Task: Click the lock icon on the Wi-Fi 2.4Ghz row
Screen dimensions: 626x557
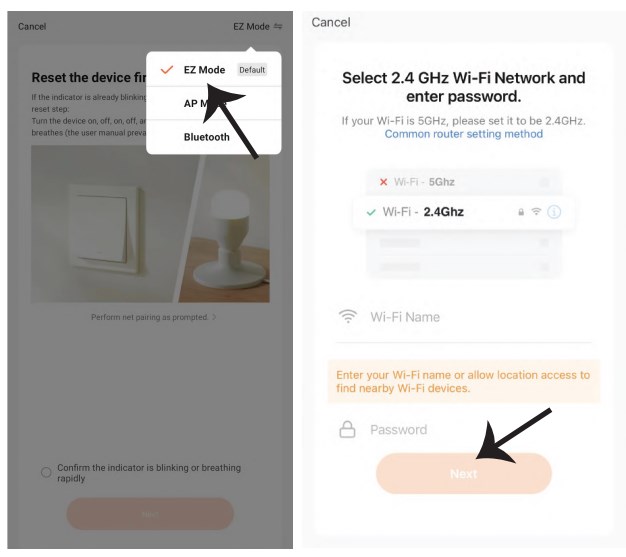Action: pos(521,212)
